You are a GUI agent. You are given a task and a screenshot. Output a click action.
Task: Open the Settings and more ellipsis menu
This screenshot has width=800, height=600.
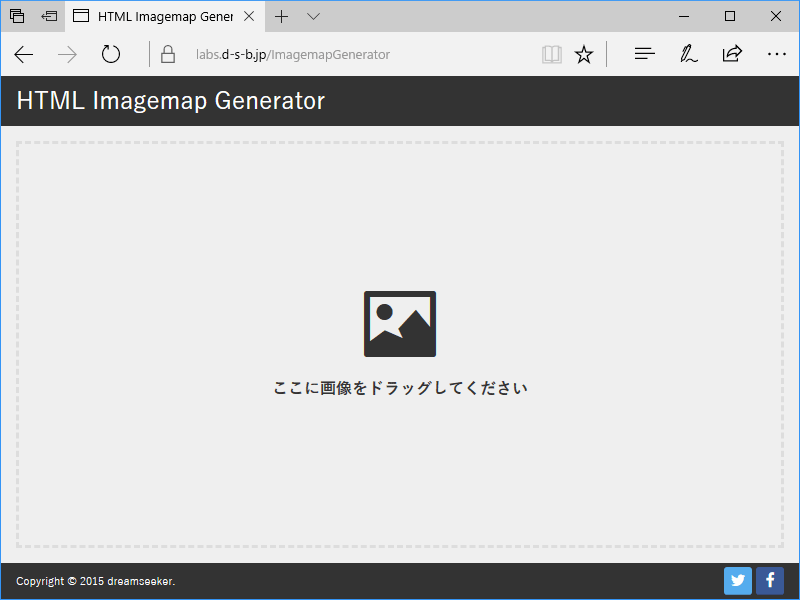(776, 55)
